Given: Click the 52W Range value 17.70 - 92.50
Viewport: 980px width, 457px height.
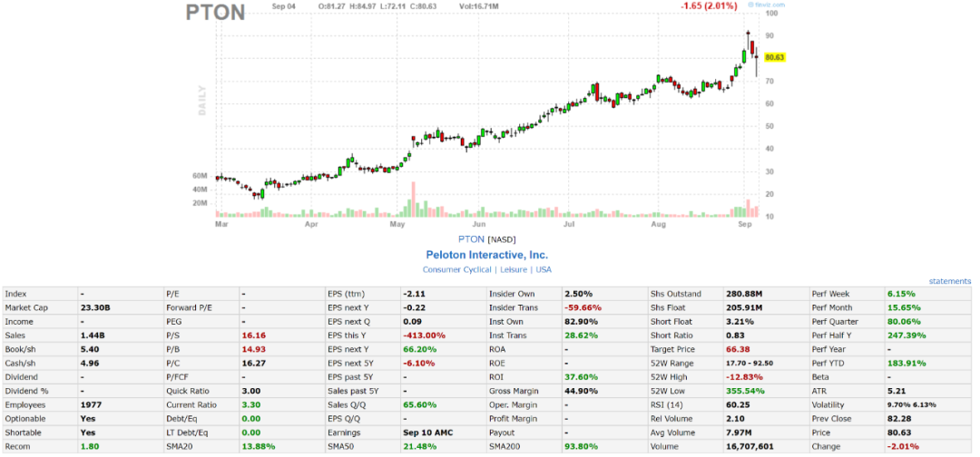Looking at the screenshot, I should point(750,364).
